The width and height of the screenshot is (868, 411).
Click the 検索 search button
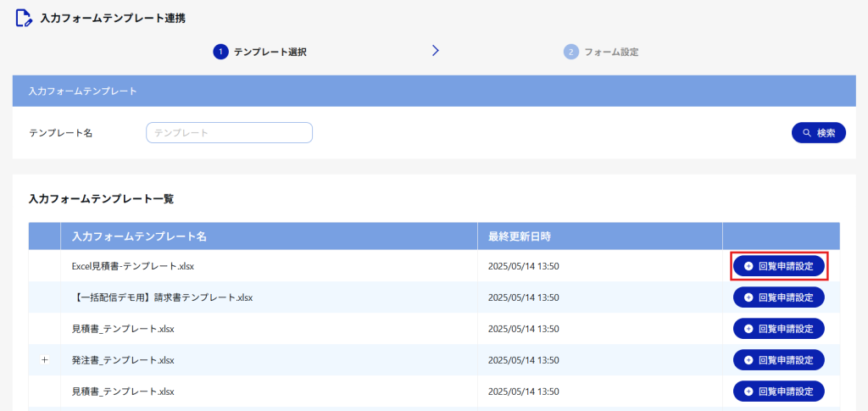point(819,133)
